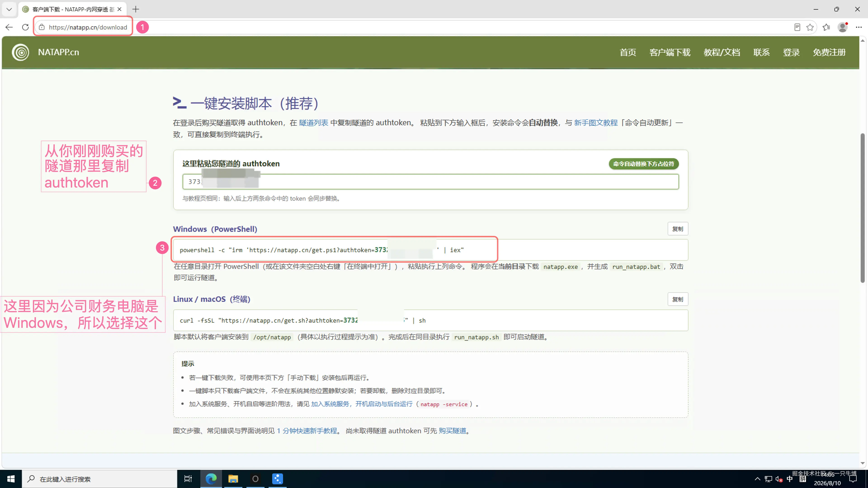
Task: Open File Explorer from the taskbar
Action: (233, 479)
